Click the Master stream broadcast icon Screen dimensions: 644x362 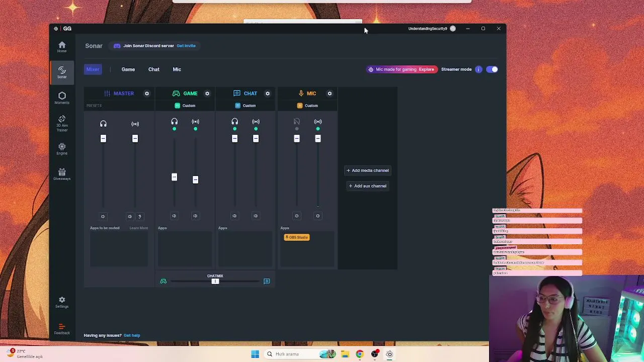coord(135,124)
